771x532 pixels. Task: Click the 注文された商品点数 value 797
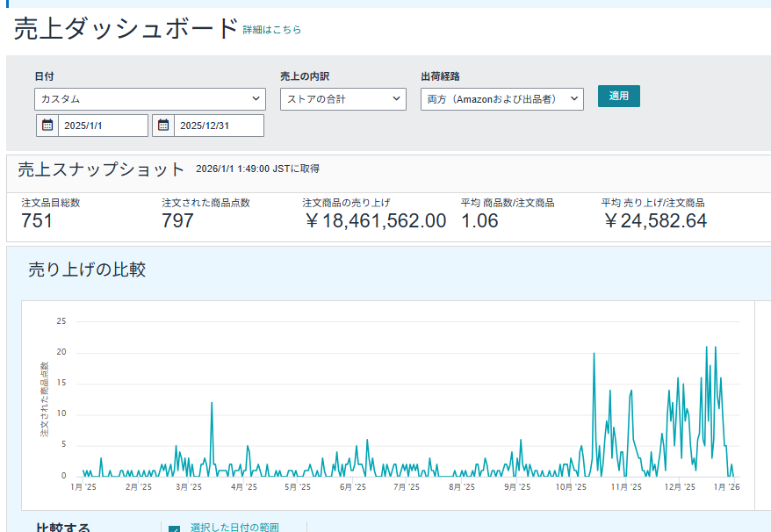point(178,221)
